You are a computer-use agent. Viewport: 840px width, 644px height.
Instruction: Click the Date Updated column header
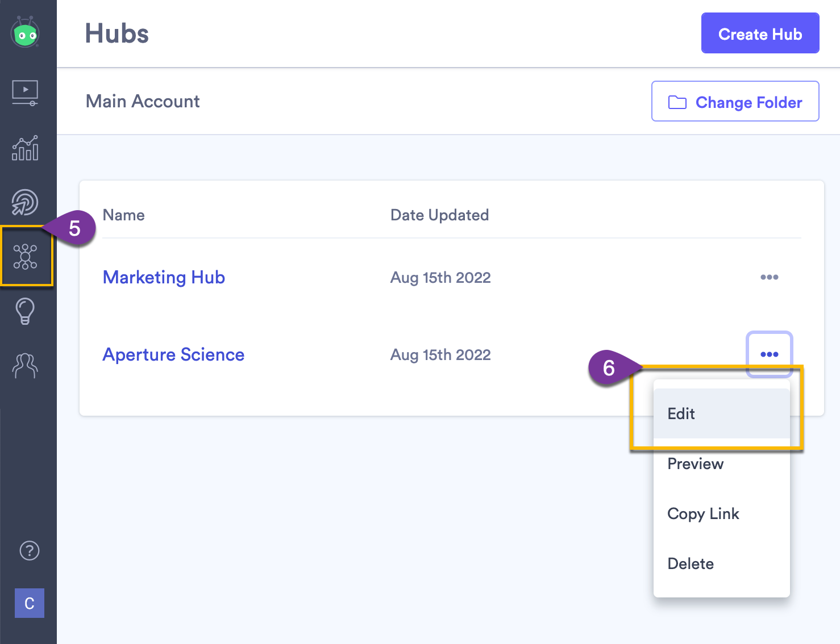point(439,215)
